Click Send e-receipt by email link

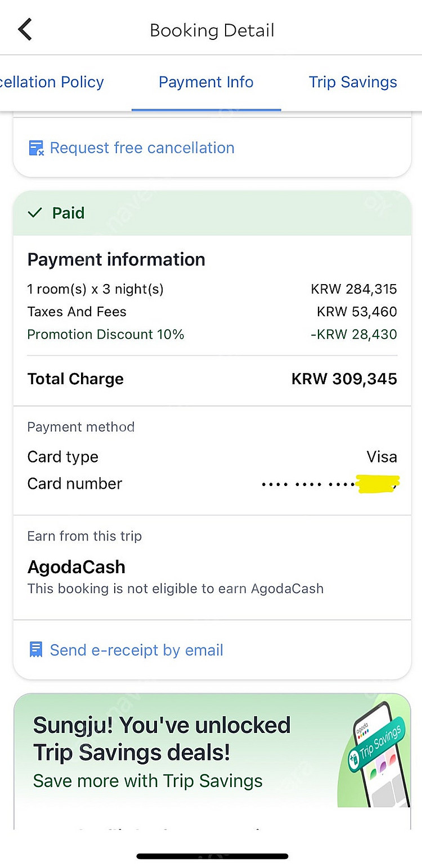click(x=136, y=650)
